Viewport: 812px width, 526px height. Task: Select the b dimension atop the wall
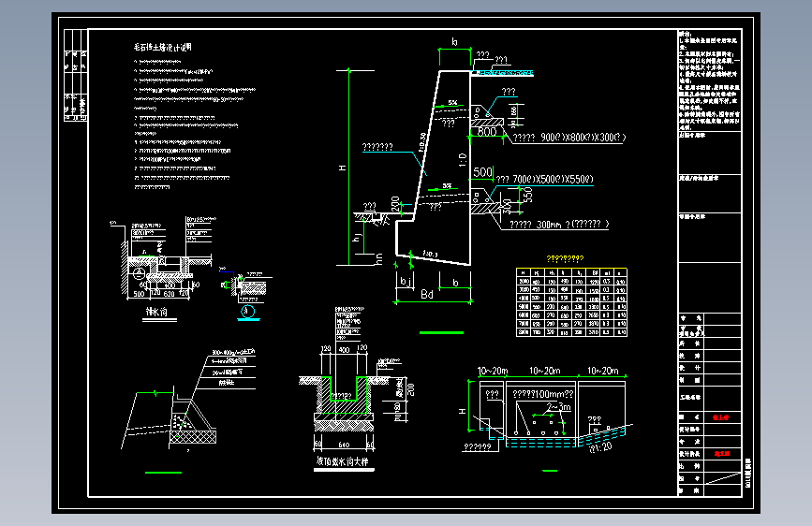(454, 42)
